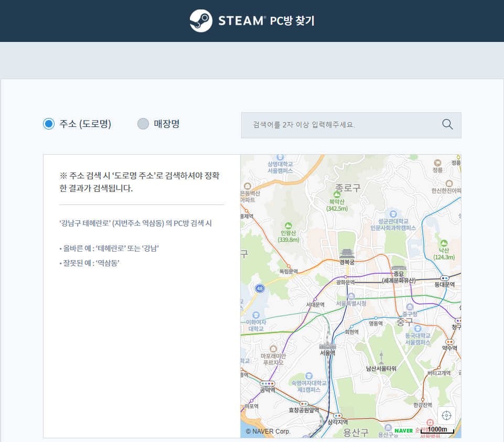The height and width of the screenshot is (442, 504).
Task: Click the 정릉 tomb icon
Action: (437, 163)
